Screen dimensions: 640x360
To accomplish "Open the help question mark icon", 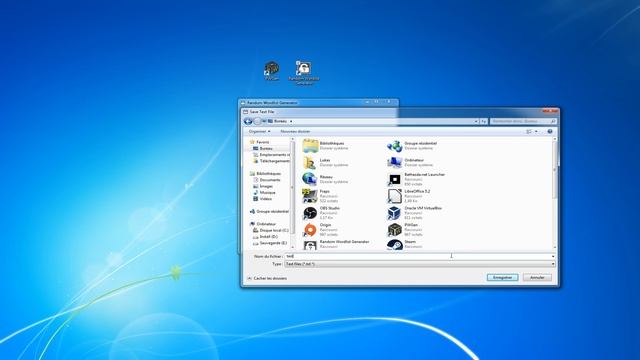I will [550, 131].
